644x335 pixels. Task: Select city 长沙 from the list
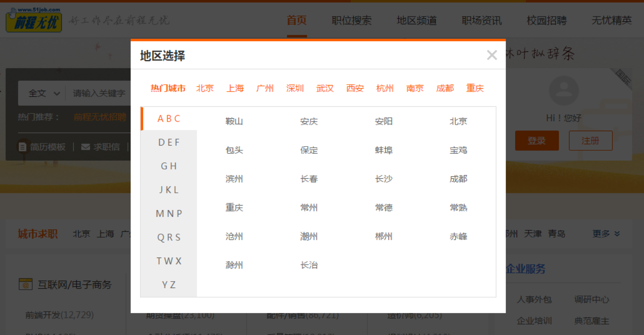click(384, 179)
